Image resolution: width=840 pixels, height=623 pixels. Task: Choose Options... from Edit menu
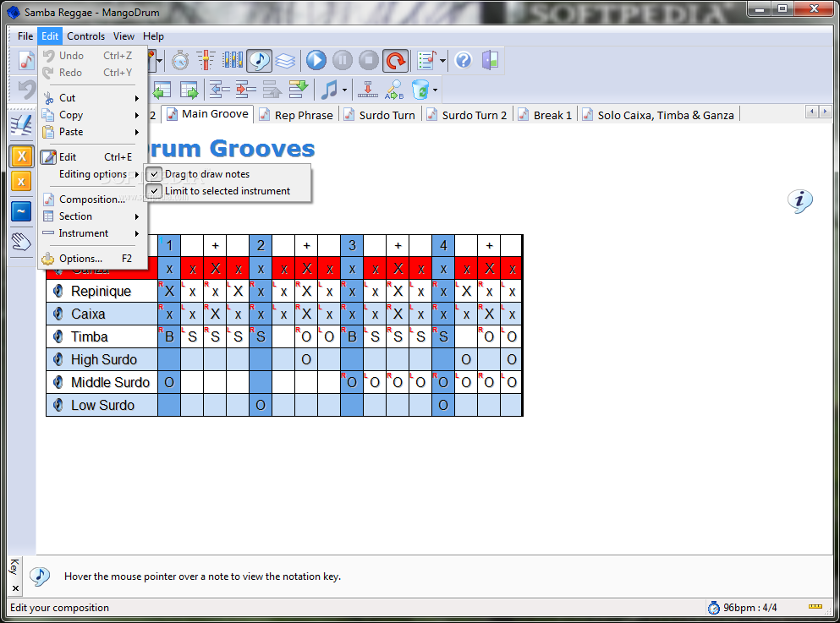point(92,259)
